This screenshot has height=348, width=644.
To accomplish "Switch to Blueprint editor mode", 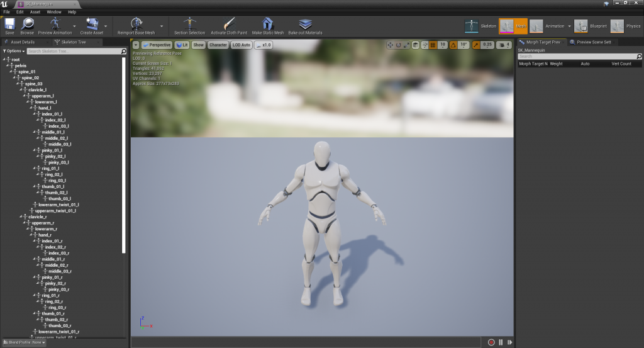I will 590,26.
